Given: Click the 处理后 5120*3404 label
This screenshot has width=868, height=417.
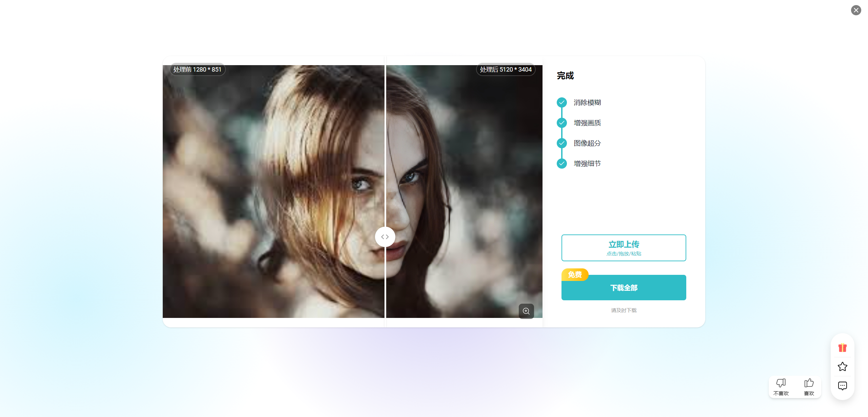Looking at the screenshot, I should [506, 70].
